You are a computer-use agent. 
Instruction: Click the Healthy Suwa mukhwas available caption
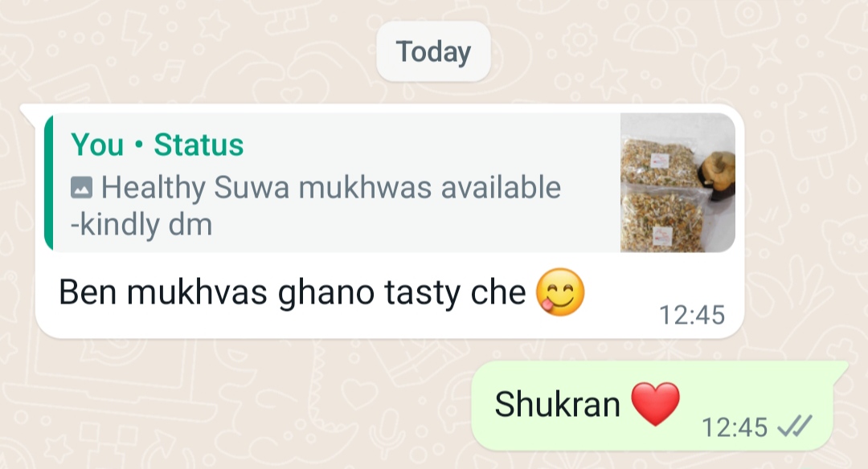pos(331,187)
